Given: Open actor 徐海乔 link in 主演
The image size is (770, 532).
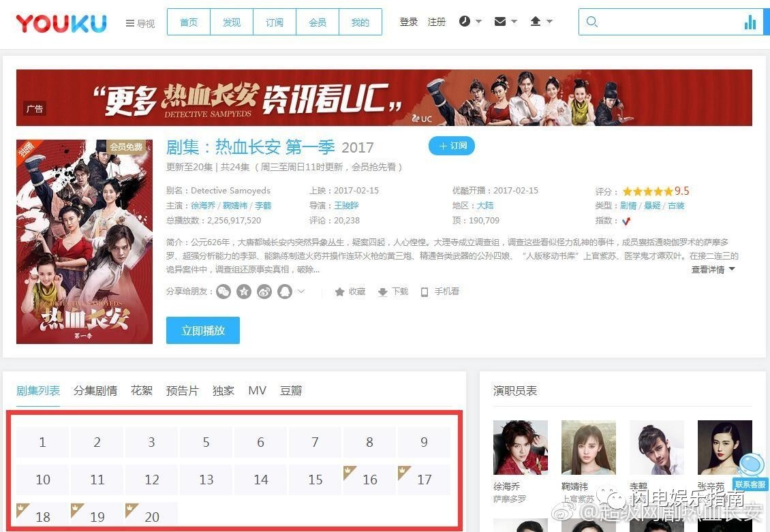Looking at the screenshot, I should pyautogui.click(x=203, y=206).
